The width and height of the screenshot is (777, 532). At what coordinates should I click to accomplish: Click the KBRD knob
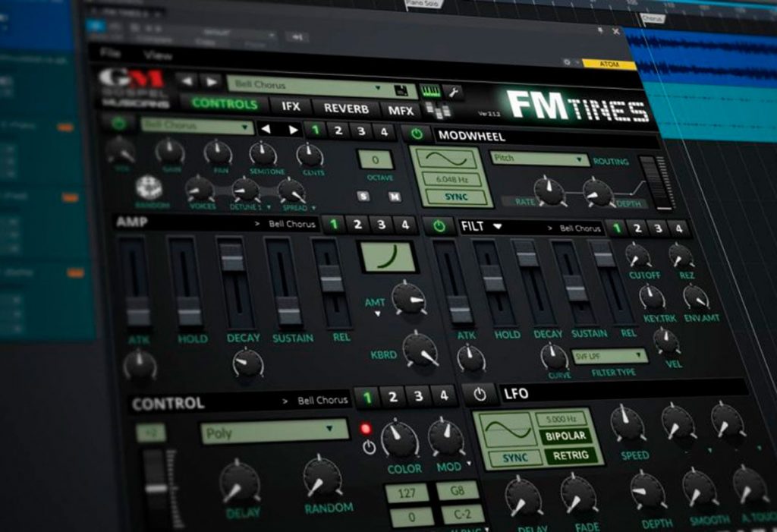[420, 350]
